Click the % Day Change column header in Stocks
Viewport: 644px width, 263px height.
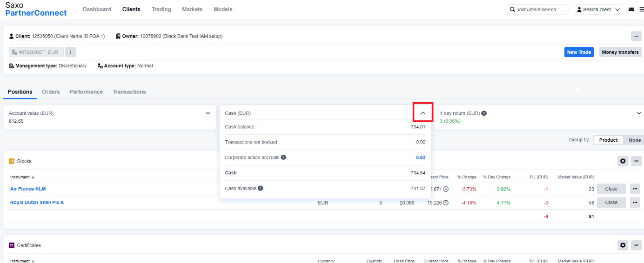(x=496, y=177)
